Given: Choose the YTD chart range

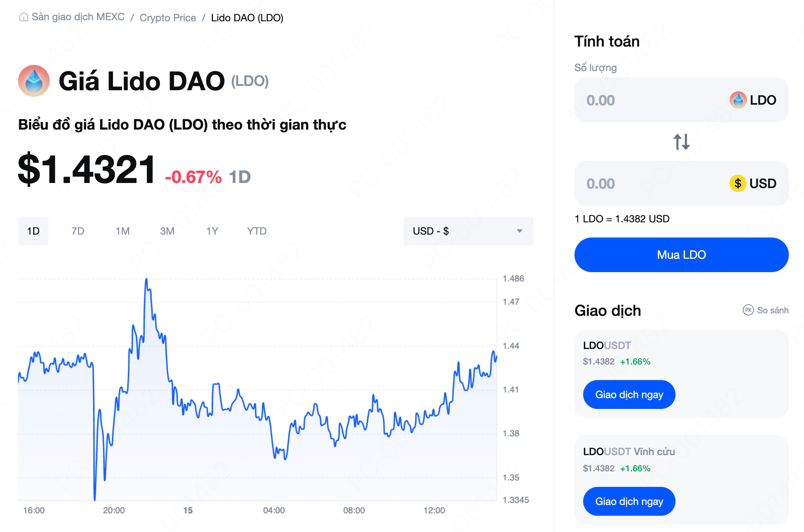Looking at the screenshot, I should point(257,231).
